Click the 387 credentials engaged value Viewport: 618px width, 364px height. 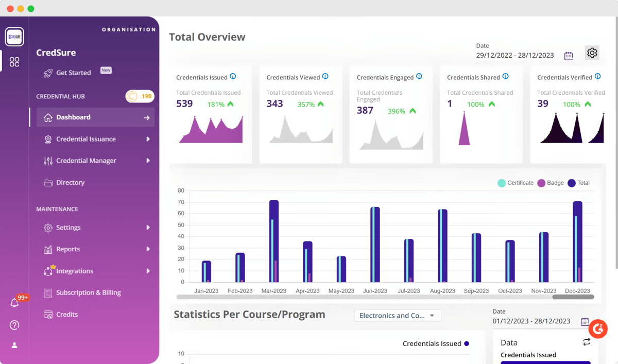tap(365, 110)
